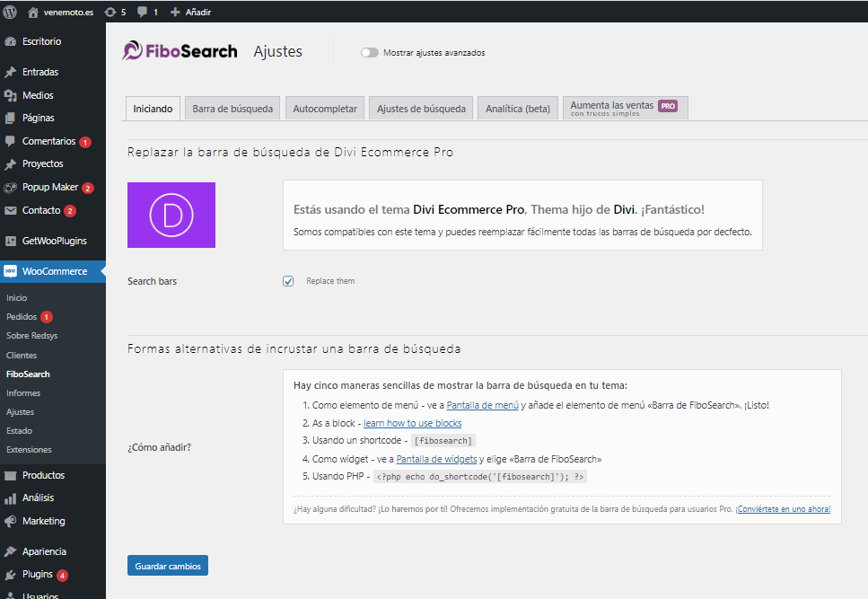Open Estado submenu item
The image size is (868, 599).
tap(20, 431)
